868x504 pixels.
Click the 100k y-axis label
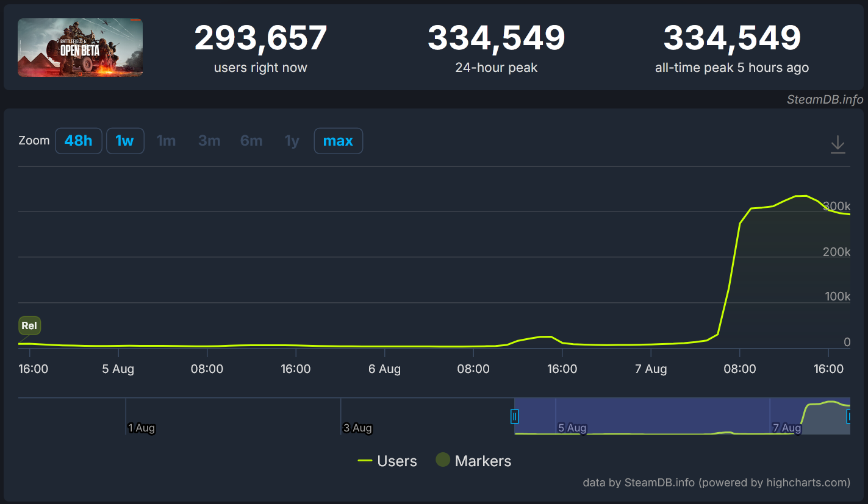pyautogui.click(x=836, y=297)
